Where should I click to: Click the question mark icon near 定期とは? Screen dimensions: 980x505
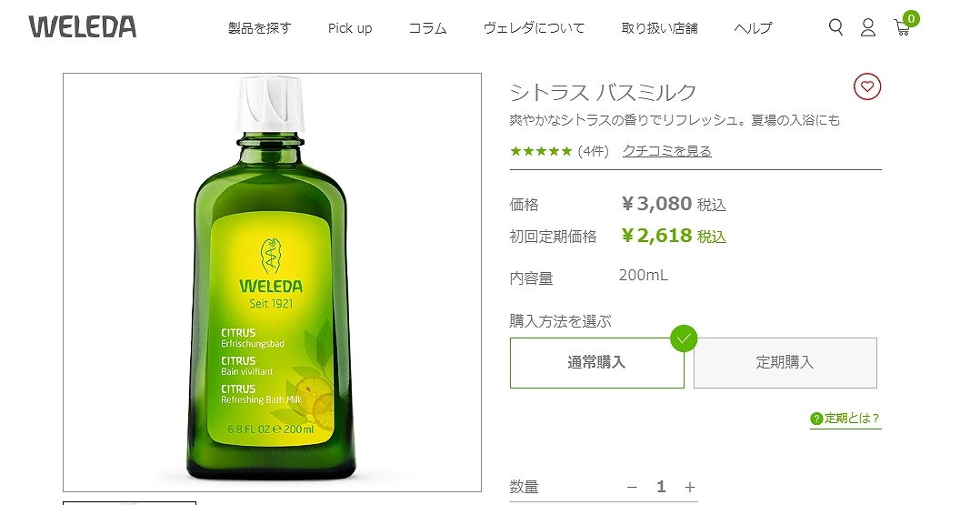pos(816,419)
